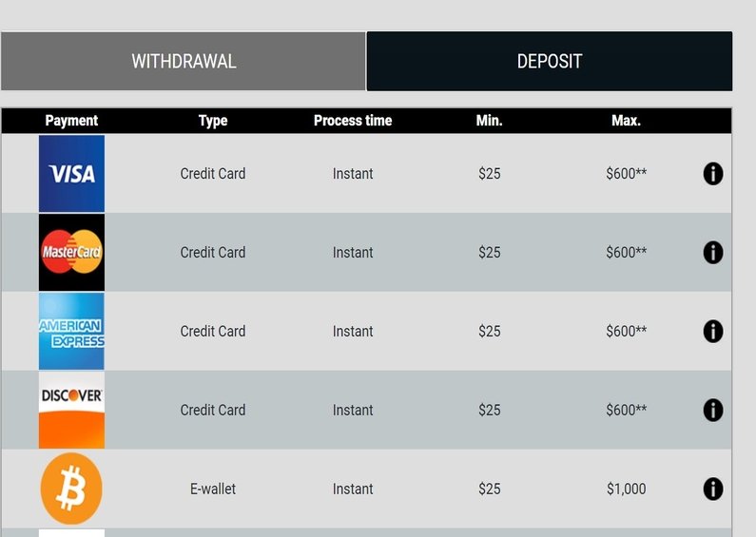Select the Bitcoin logo
Screen dimensions: 756x537
71,489
